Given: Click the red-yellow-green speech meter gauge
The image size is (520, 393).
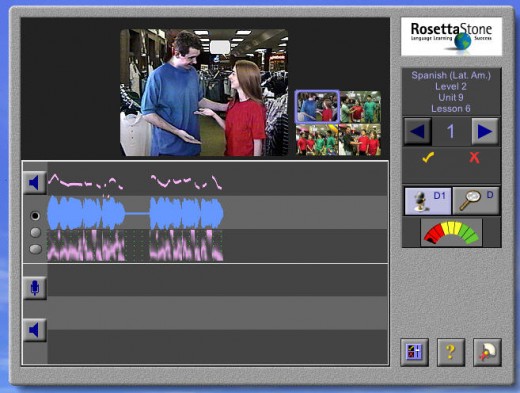Looking at the screenshot, I should (451, 232).
